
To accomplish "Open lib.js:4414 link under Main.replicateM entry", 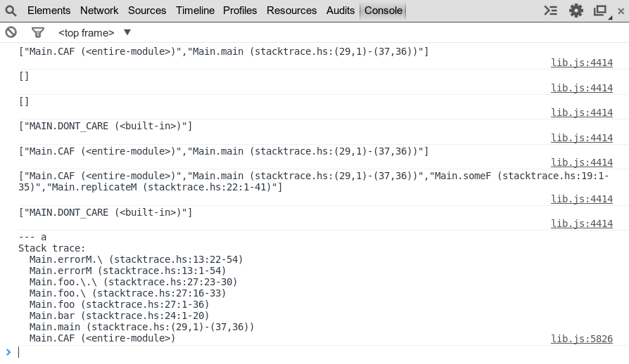I will coord(582,199).
